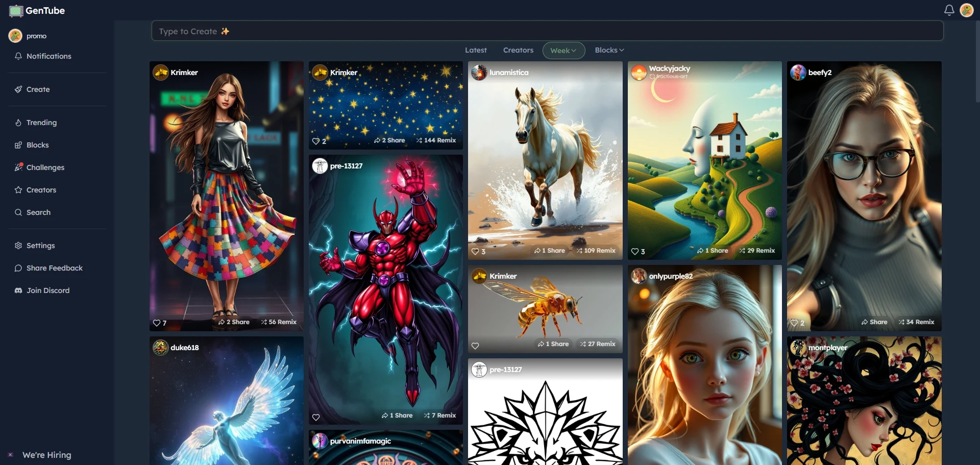
Task: Share lunamistica's white horse image
Action: tap(550, 251)
